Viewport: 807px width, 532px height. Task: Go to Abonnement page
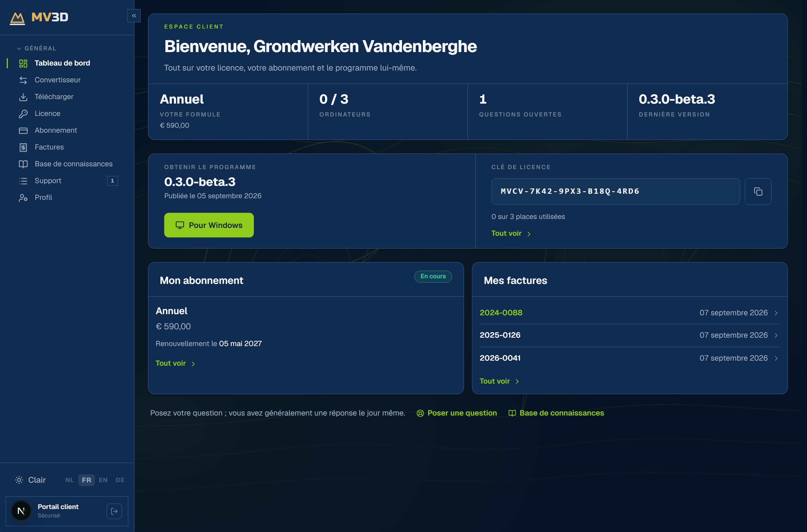[67, 130]
